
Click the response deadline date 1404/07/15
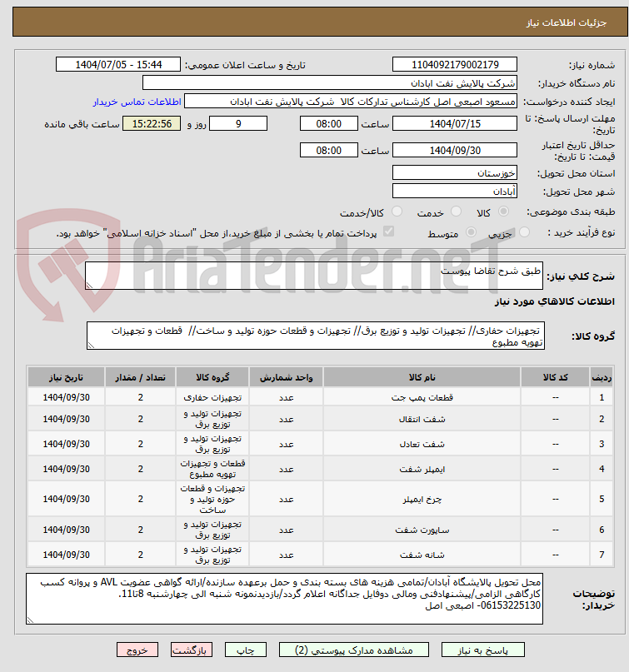(455, 124)
